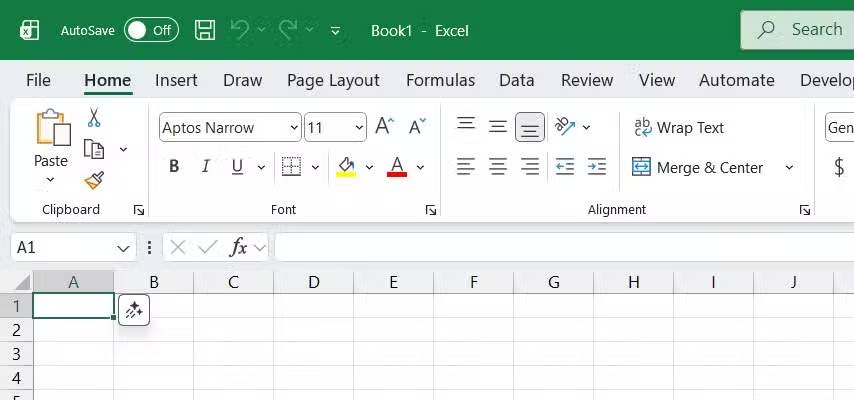The width and height of the screenshot is (854, 400).
Task: Expand the Name Box dropdown
Action: coord(124,248)
